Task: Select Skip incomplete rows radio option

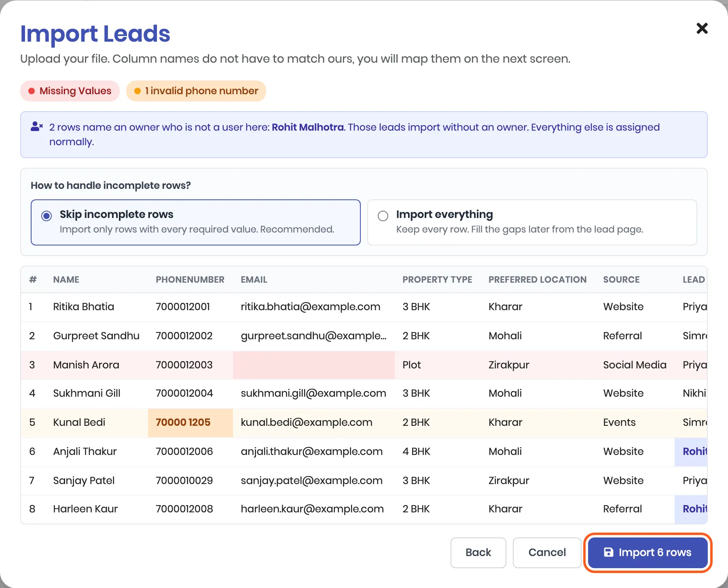Action: (x=47, y=216)
